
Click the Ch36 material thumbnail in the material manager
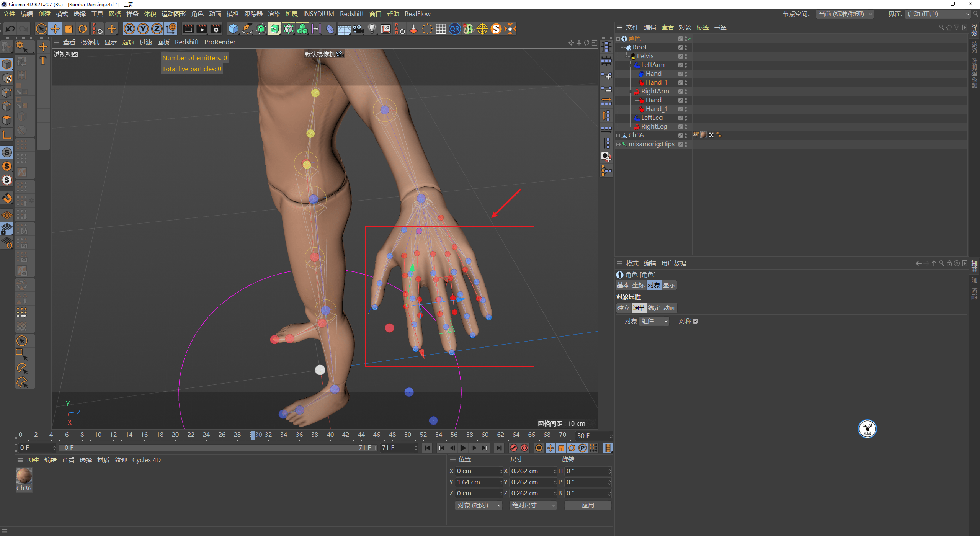tap(24, 477)
